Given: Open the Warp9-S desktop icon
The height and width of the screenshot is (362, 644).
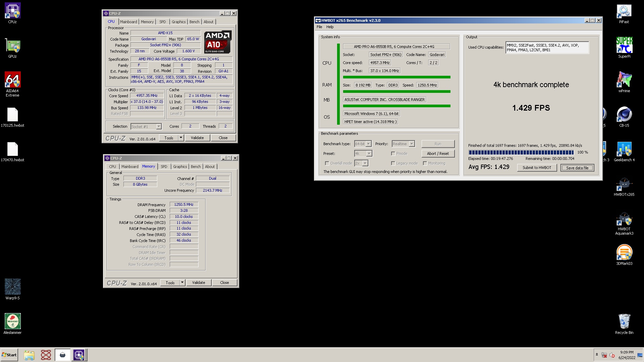Looking at the screenshot, I should click(12, 289).
